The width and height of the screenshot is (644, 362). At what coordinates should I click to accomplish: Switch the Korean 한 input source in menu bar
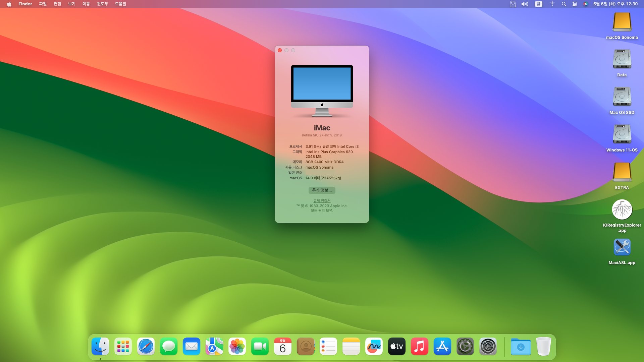(539, 4)
